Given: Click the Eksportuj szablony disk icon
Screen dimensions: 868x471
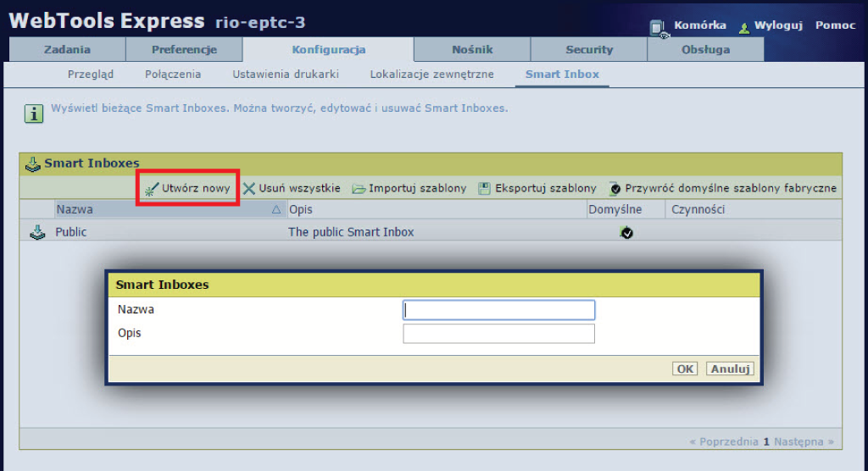Looking at the screenshot, I should (484, 188).
